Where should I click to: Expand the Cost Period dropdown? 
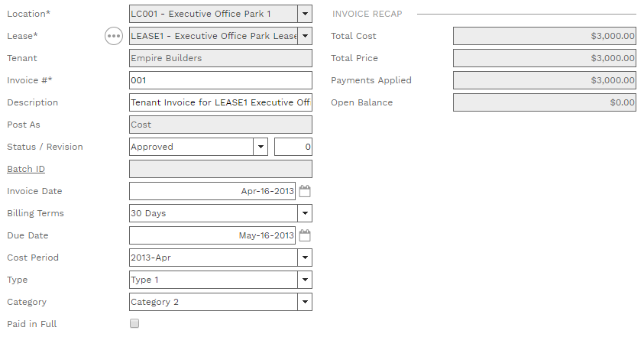(305, 258)
